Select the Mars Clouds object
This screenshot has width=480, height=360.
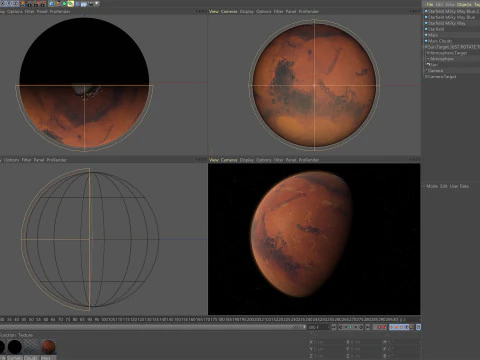pyautogui.click(x=440, y=41)
